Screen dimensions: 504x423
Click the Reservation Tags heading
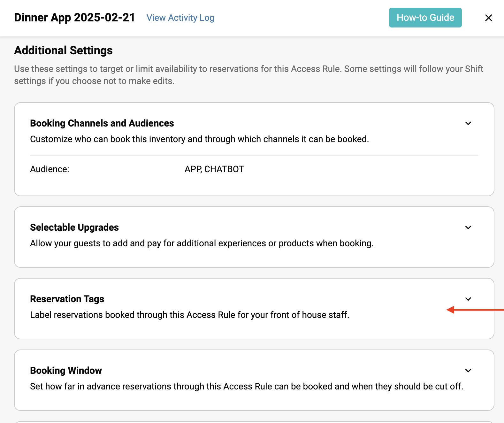tap(67, 299)
